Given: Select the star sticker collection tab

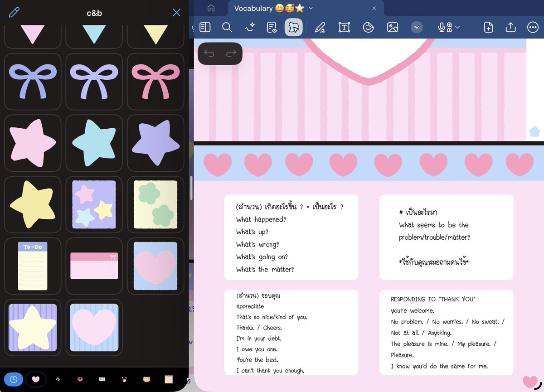Looking at the screenshot, I should click(x=58, y=379).
